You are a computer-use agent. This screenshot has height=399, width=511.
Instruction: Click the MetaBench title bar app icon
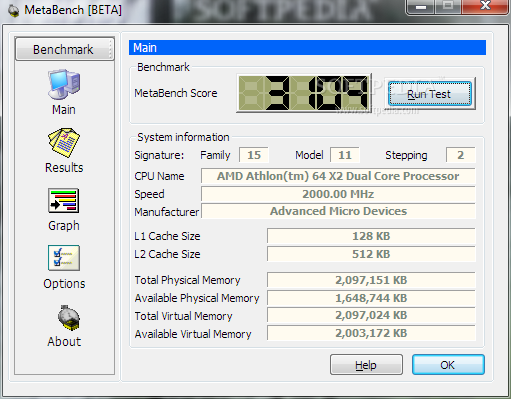(13, 11)
